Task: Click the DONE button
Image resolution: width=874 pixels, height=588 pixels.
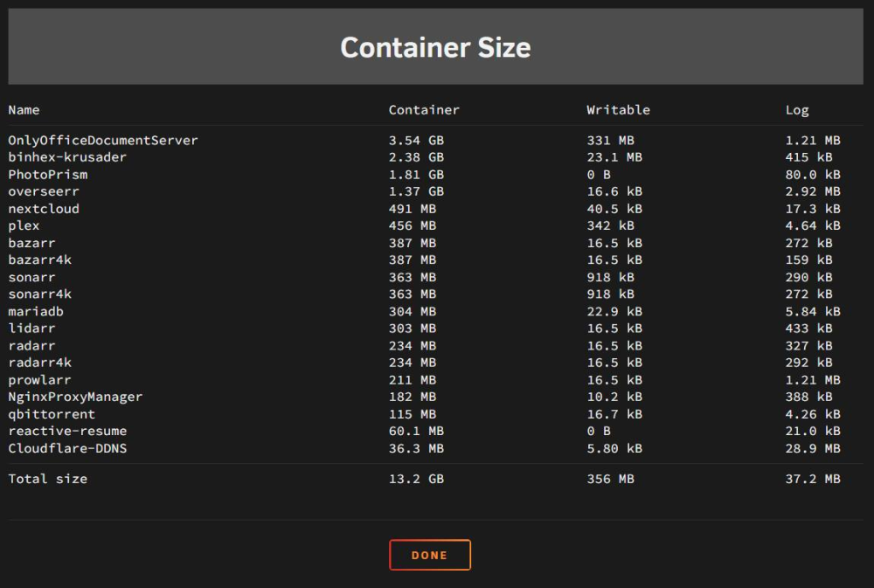Action: click(x=430, y=555)
